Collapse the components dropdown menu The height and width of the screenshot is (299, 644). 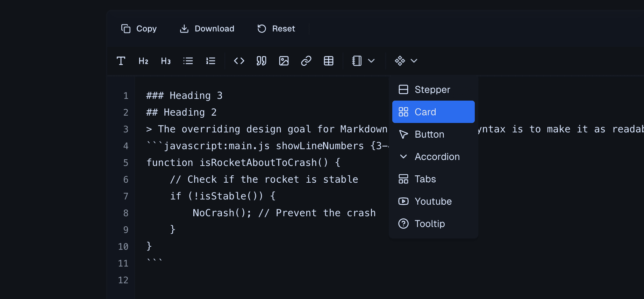pyautogui.click(x=406, y=61)
